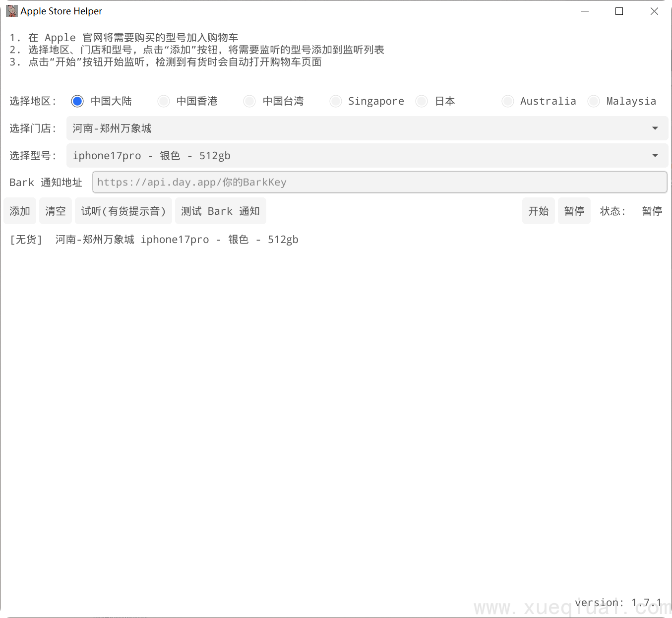Pause monitoring with the 暂停 button
This screenshot has height=618, width=672.
pos(574,211)
